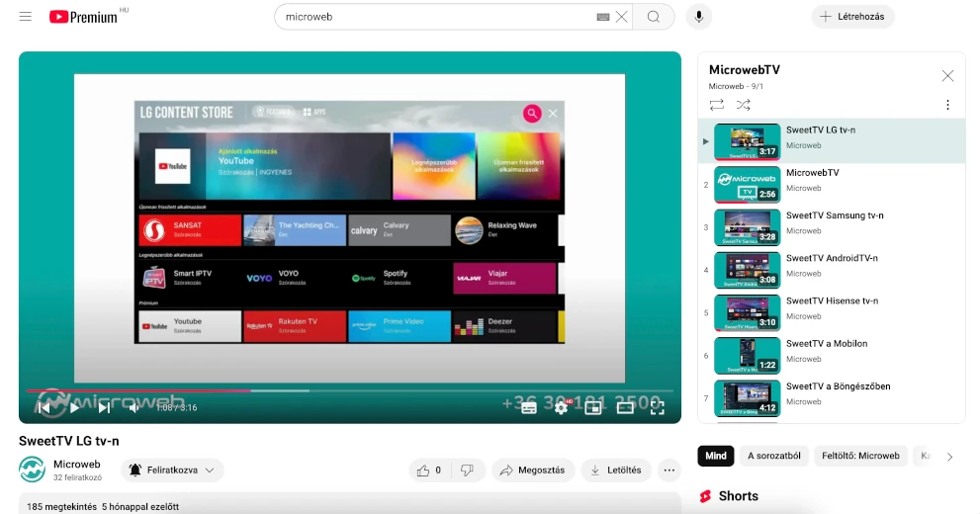Start voice search with microphone
Viewport: 980px width, 514px height.
699,17
